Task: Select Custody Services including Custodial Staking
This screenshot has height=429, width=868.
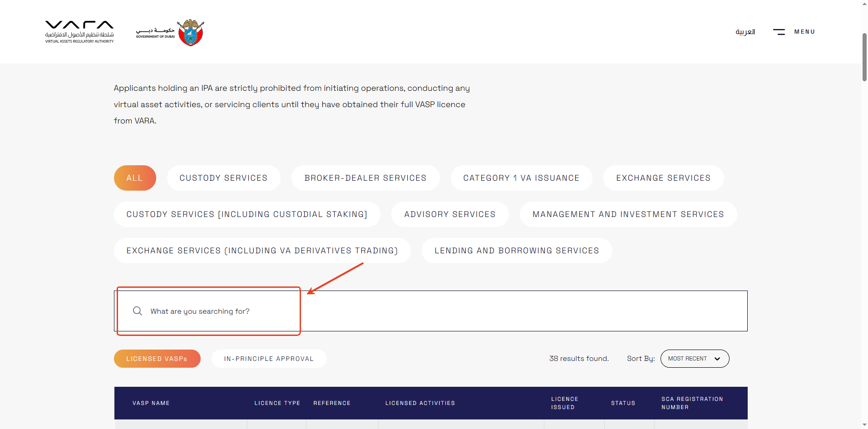Action: pyautogui.click(x=247, y=214)
